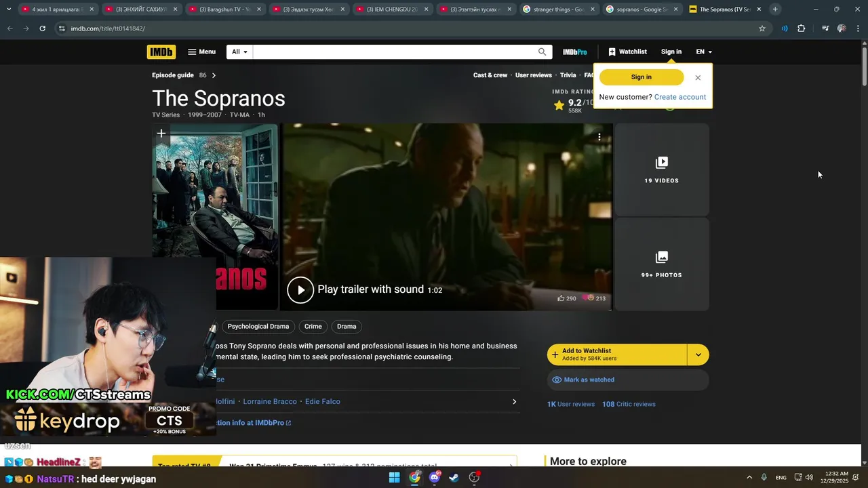
Task: Close The Sopranos IMDb tab
Action: coord(759,9)
